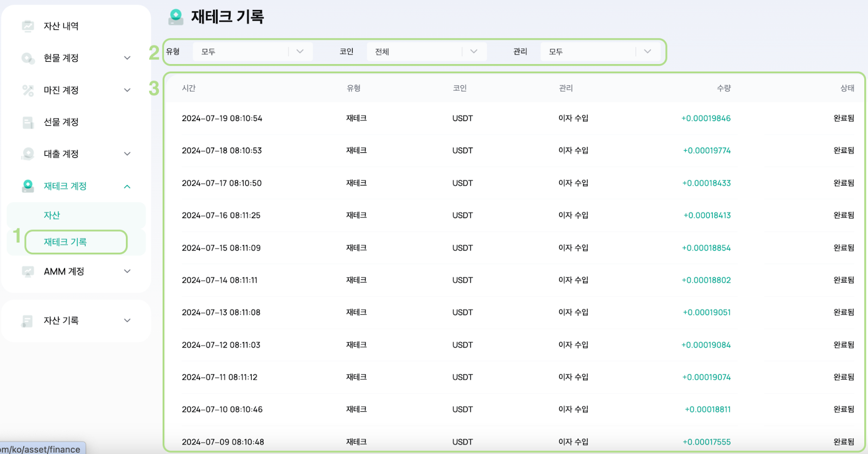The image size is (868, 454).
Task: Expand the 마진 계정 chevron
Action: point(127,90)
